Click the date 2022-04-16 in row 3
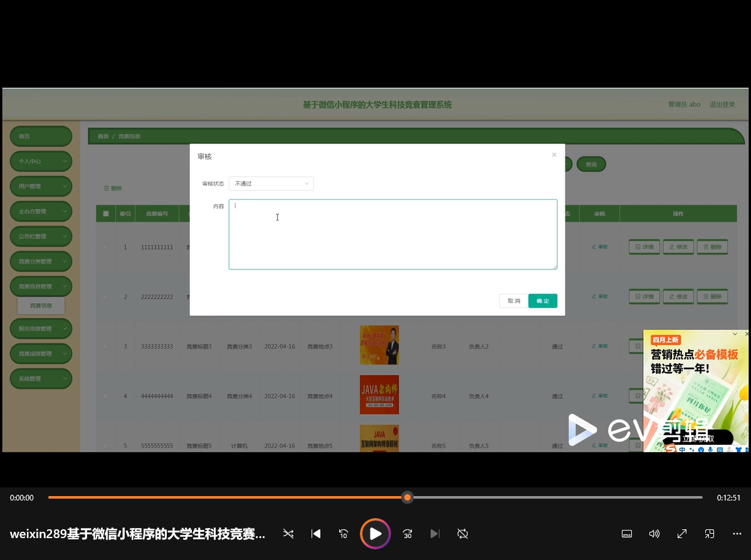The image size is (751, 560). (280, 346)
